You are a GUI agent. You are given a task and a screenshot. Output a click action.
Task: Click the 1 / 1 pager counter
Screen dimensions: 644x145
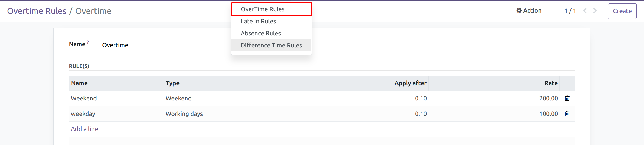pyautogui.click(x=570, y=11)
